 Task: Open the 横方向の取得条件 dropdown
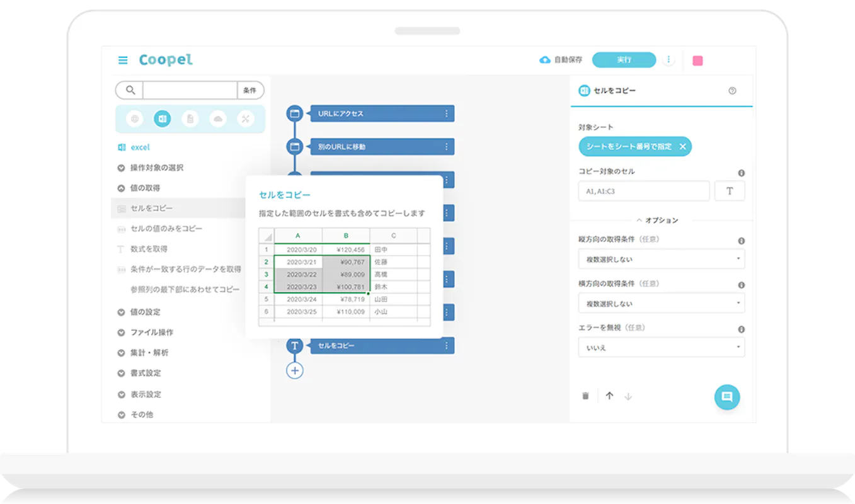tap(662, 303)
